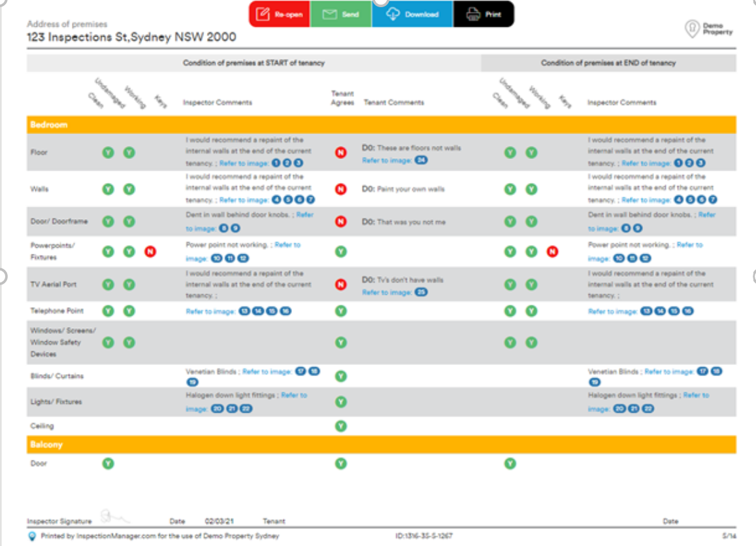The image size is (756, 546).
Task: Click the cloud icon on the Download button
Action: [x=393, y=14]
